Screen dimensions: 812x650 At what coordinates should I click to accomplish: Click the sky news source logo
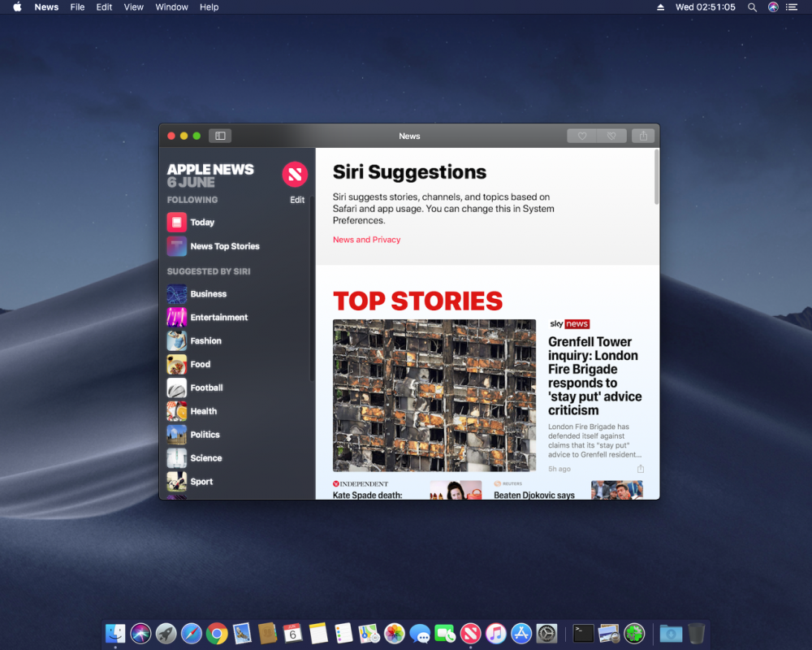[x=570, y=324]
